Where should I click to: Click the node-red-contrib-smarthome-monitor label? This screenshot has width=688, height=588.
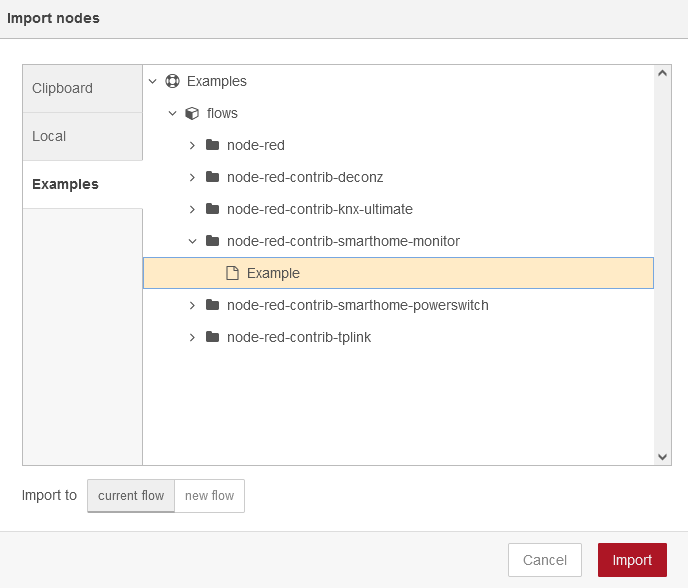(x=343, y=241)
